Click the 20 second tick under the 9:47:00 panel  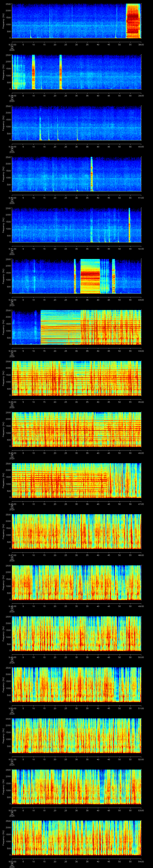tap(55, 555)
